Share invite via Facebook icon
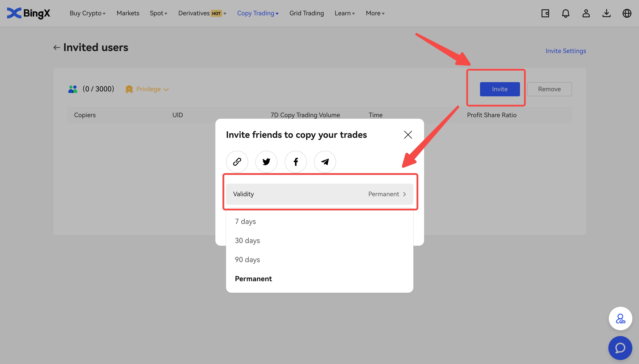This screenshot has width=639, height=364. (295, 162)
